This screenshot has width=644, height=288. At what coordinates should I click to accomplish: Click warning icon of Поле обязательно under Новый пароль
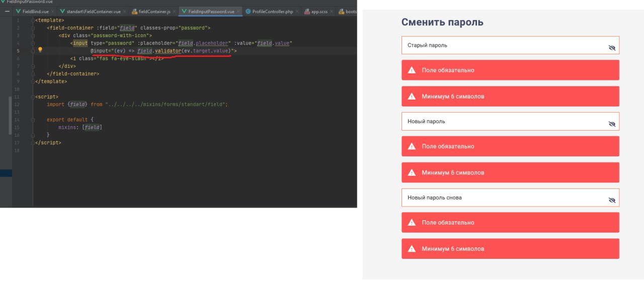412,146
